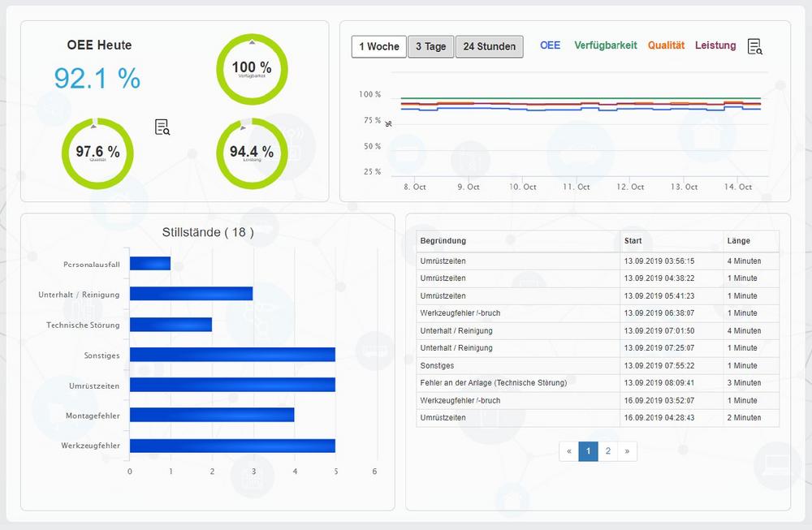Click the Unterhalt / Reinigung row at 07:25:07
Image resolution: width=812 pixels, height=530 pixels.
point(598,348)
